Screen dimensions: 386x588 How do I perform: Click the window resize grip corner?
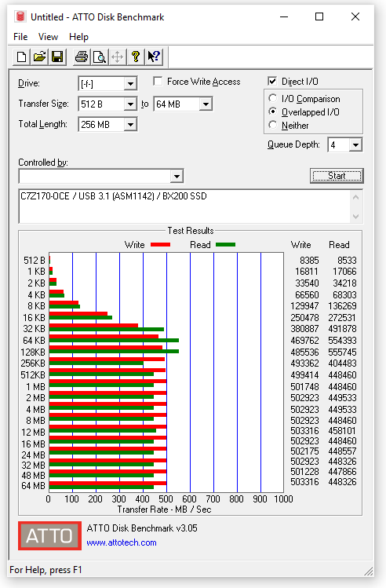[x=369, y=572]
